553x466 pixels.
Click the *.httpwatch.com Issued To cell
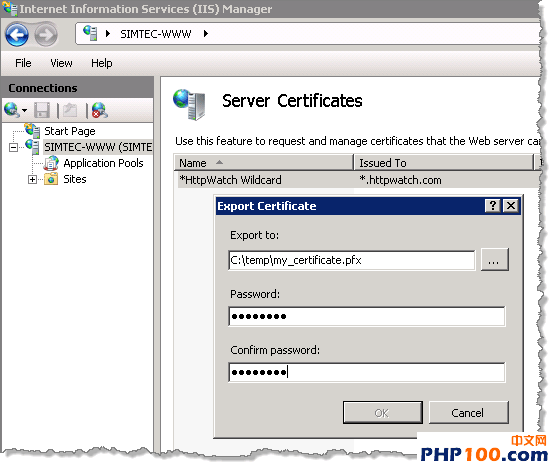pos(400,180)
